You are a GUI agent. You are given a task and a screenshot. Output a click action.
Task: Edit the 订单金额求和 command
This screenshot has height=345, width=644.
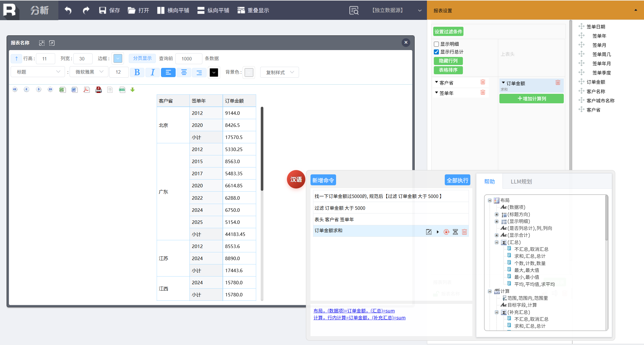[x=429, y=232]
